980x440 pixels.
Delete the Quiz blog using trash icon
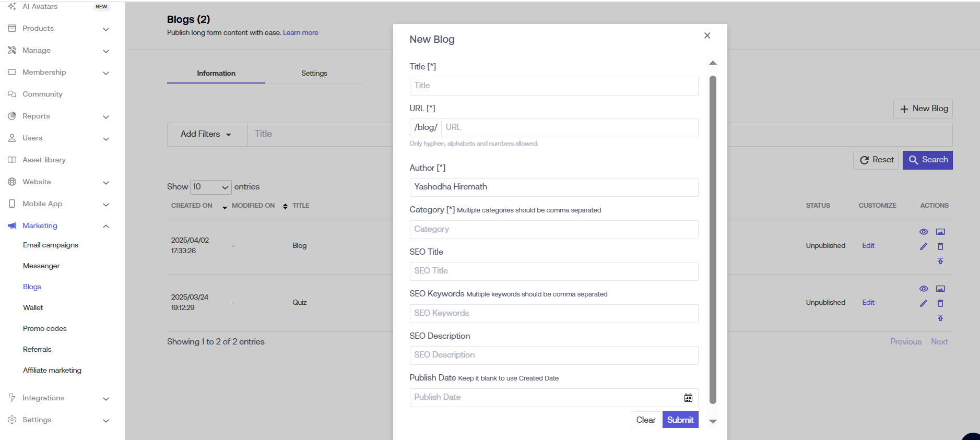(x=940, y=303)
